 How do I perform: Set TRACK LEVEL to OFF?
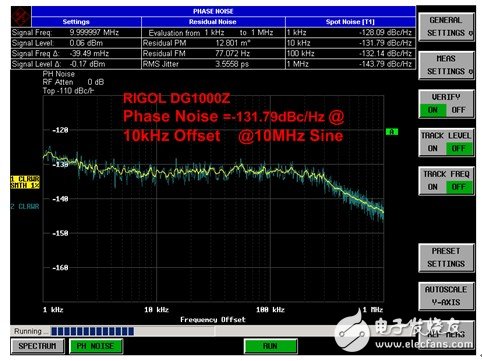[x=459, y=148]
